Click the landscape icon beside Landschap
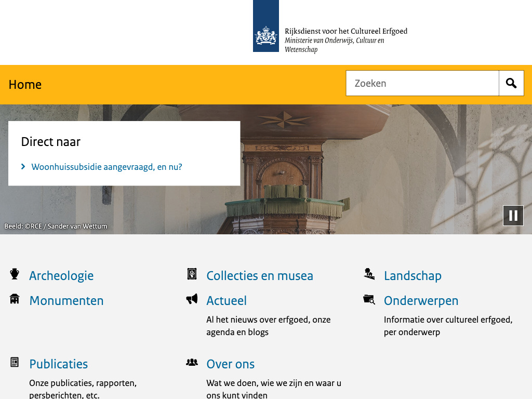The height and width of the screenshot is (399, 532). point(369,274)
